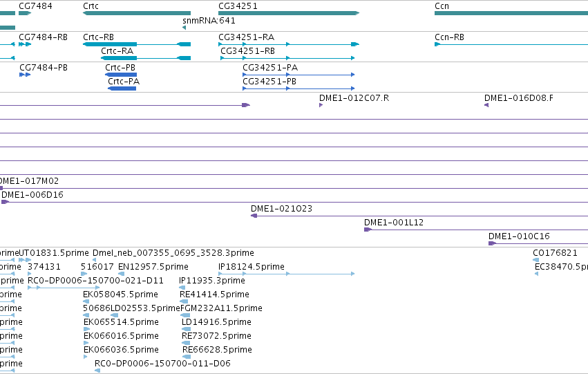Click the DME1-016D08.F clone label
Image resolution: width=588 pixels, height=374 pixels.
(519, 98)
